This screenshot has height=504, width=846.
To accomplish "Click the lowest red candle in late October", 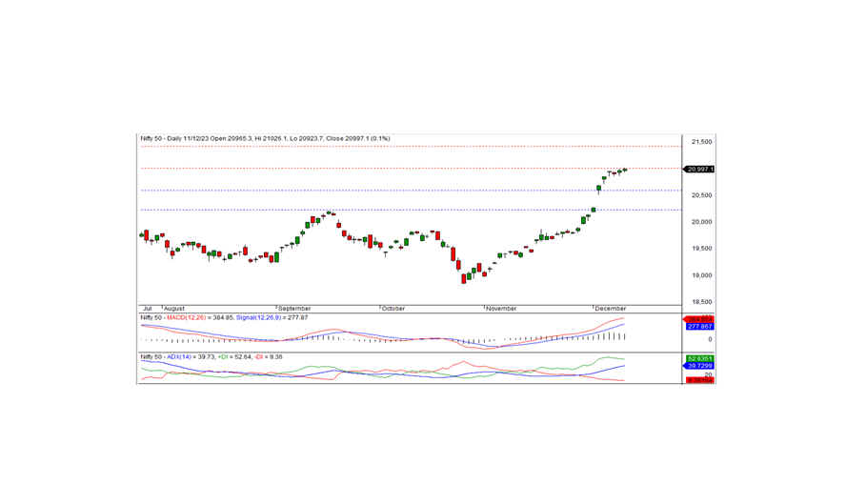I will click(x=464, y=278).
